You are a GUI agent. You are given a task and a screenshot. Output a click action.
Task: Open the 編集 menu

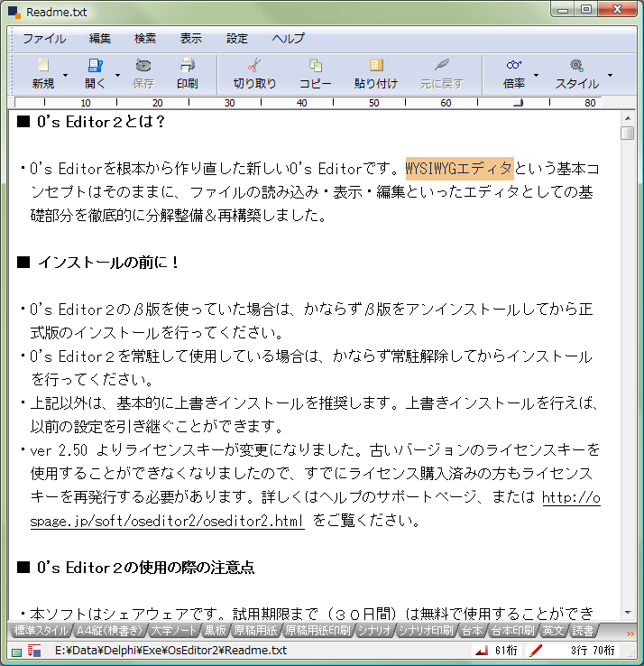[x=100, y=39]
